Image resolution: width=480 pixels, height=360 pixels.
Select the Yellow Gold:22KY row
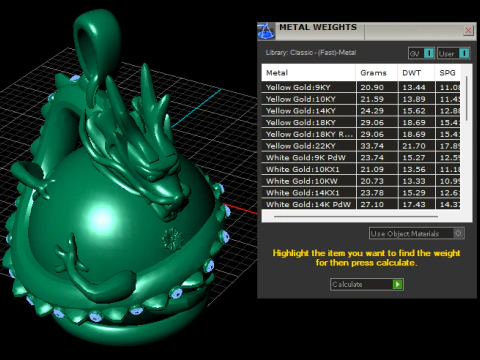pos(361,146)
